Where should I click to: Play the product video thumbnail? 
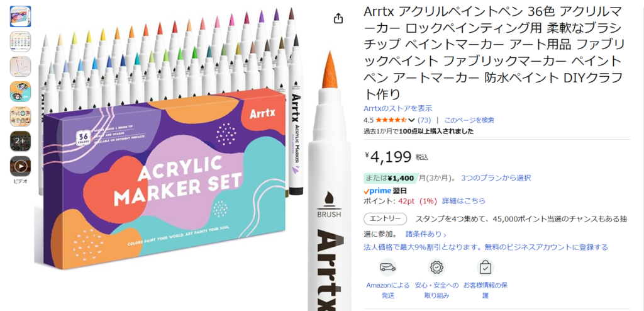[x=21, y=166]
